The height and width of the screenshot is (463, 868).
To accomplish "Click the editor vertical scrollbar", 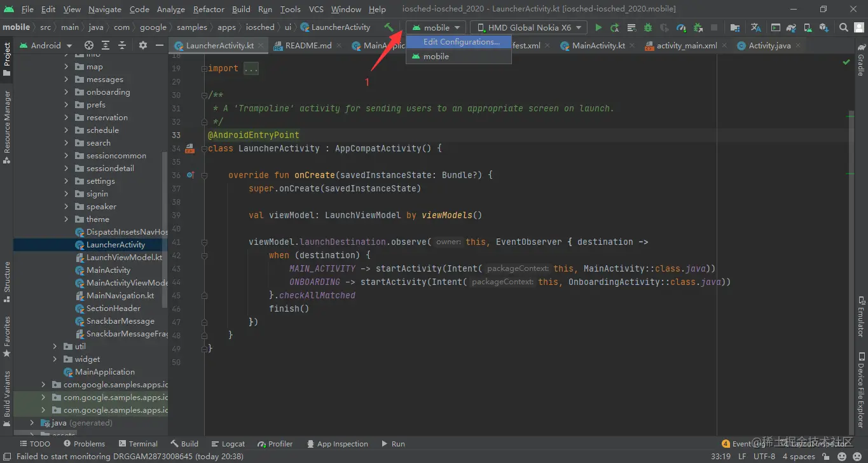I will pyautogui.click(x=851, y=273).
